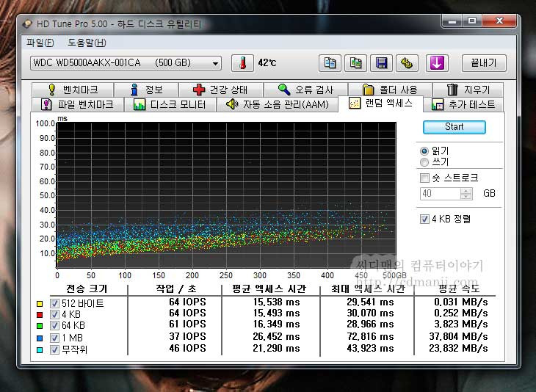Viewport: 536px width, 392px height.
Task: Click the 72.816 ms maximum value
Action: 370,337
